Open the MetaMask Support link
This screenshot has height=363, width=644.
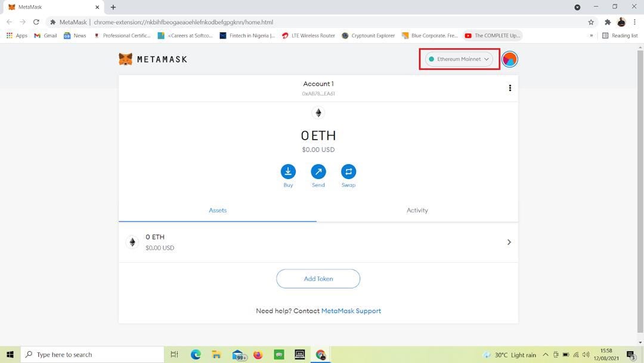pyautogui.click(x=351, y=311)
